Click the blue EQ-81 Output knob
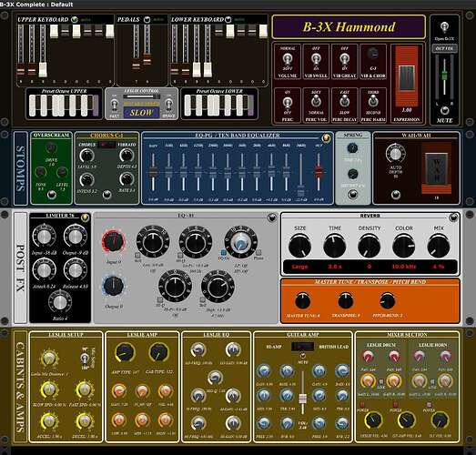Image resolution: width=476 pixels, height=455 pixels. (x=114, y=286)
